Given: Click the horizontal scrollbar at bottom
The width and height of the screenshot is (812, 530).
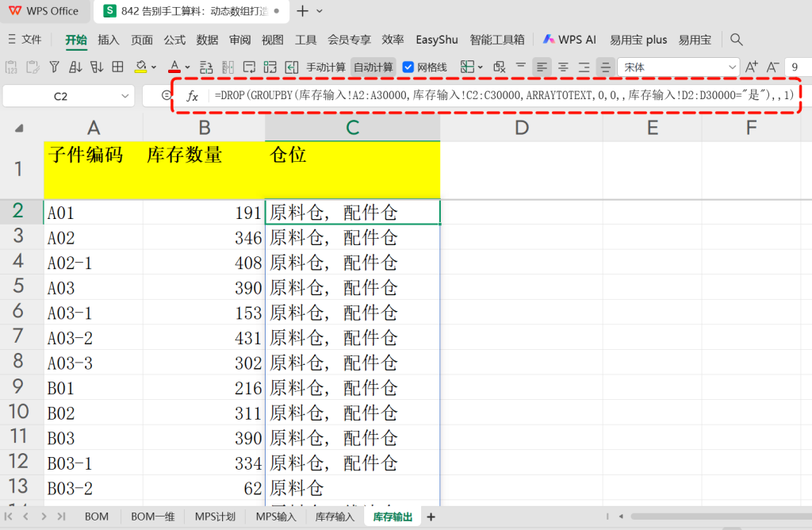Looking at the screenshot, I should pos(721,517).
